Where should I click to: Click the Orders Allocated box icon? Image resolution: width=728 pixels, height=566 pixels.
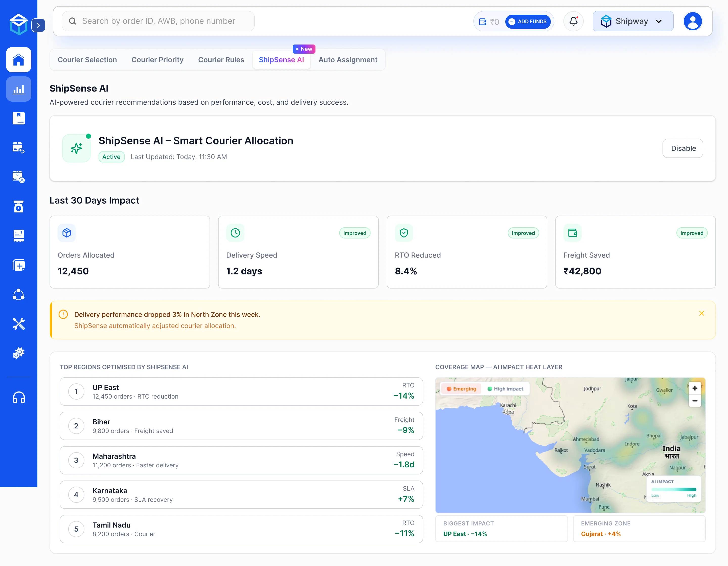[x=67, y=233]
